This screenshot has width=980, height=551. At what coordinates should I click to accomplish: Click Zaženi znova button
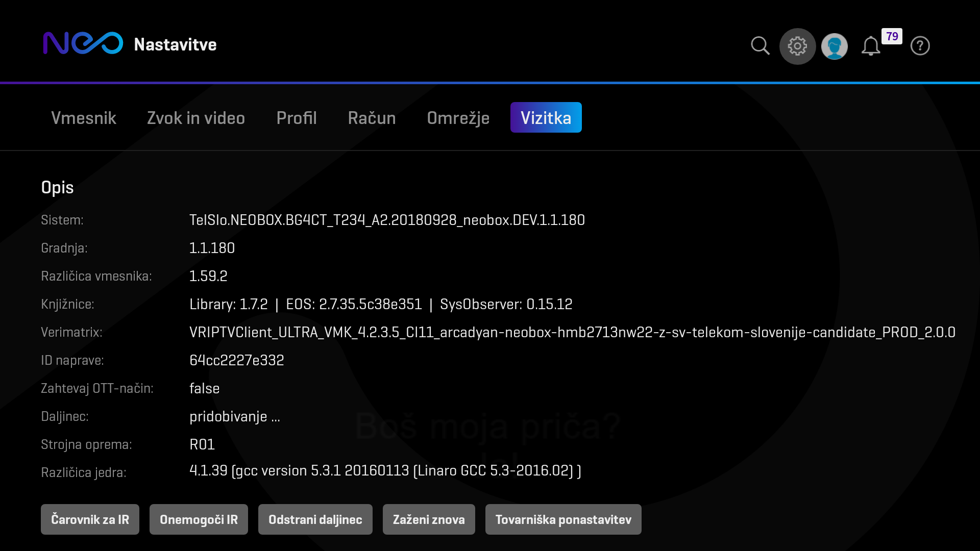[x=429, y=519]
